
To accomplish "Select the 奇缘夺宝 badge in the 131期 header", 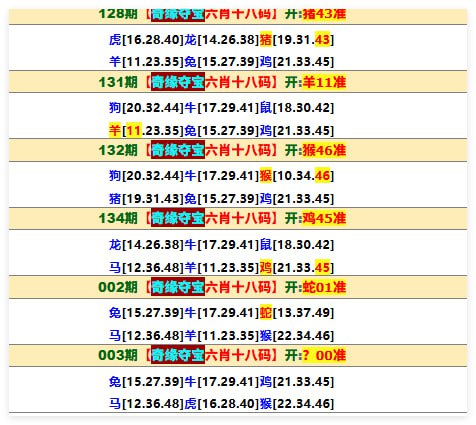I will point(178,82).
